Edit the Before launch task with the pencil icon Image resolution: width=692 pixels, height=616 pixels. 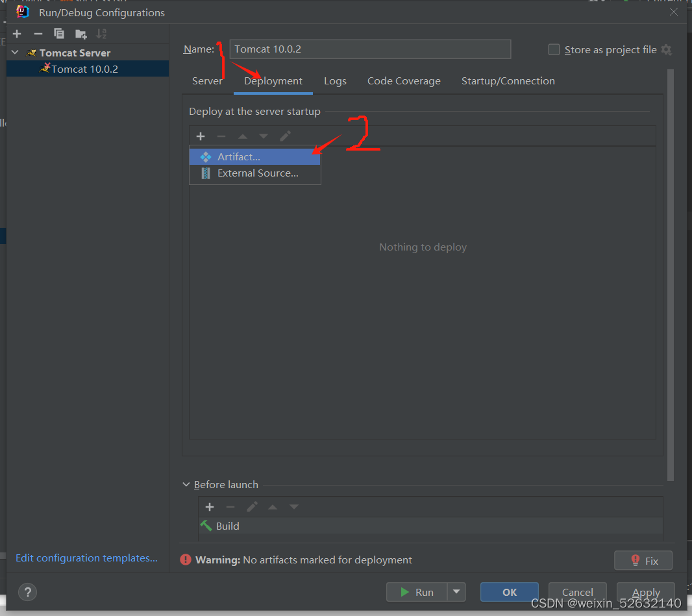pos(252,507)
